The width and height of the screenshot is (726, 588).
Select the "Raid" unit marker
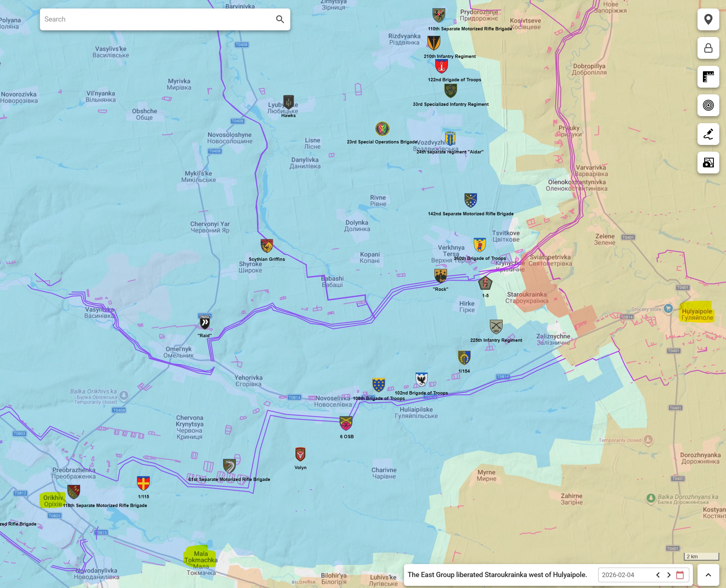pyautogui.click(x=205, y=322)
